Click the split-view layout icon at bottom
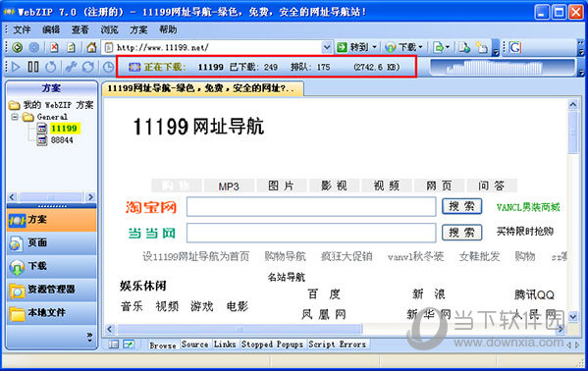Screen dimensions: 588x371 [x=114, y=344]
